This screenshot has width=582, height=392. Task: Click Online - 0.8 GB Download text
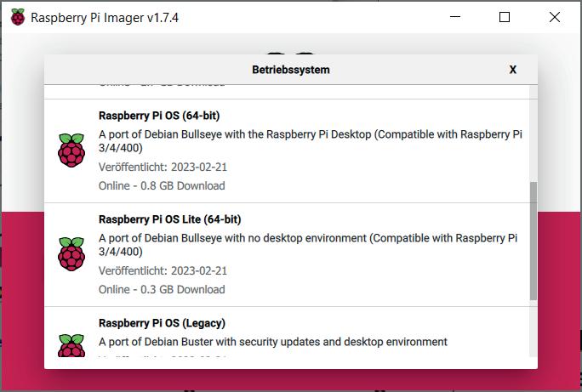pos(162,185)
